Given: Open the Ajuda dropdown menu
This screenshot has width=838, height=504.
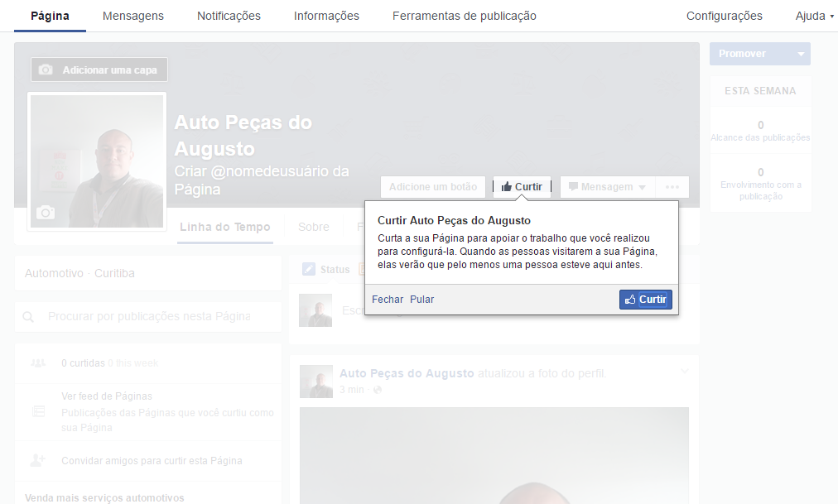Looking at the screenshot, I should [815, 16].
